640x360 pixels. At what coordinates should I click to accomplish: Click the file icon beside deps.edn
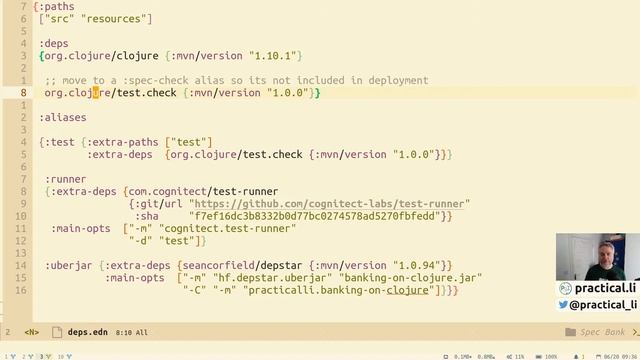[57, 332]
